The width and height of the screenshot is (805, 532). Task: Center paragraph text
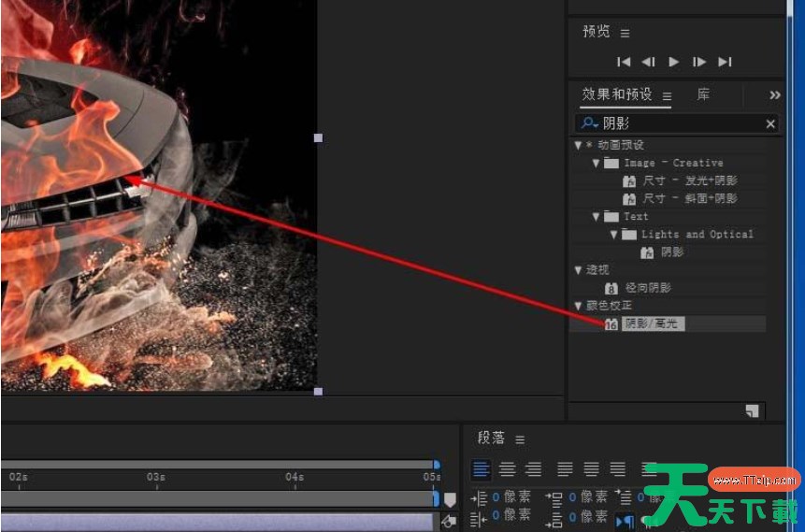507,469
